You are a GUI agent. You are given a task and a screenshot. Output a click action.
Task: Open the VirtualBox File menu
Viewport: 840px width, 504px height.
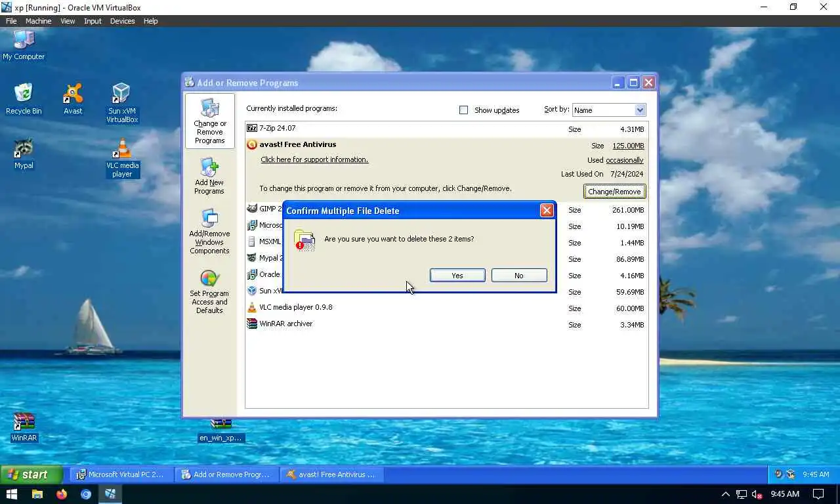(x=11, y=21)
